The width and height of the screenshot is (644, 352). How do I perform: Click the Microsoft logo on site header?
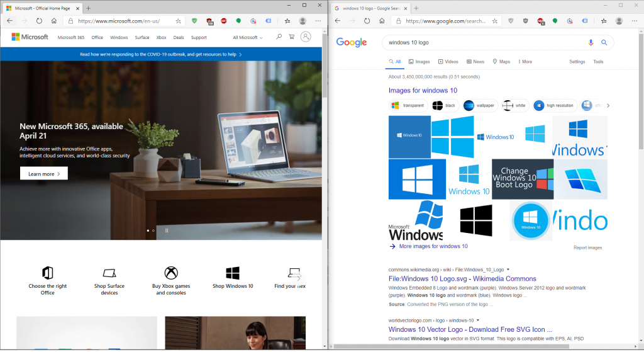pyautogui.click(x=30, y=37)
